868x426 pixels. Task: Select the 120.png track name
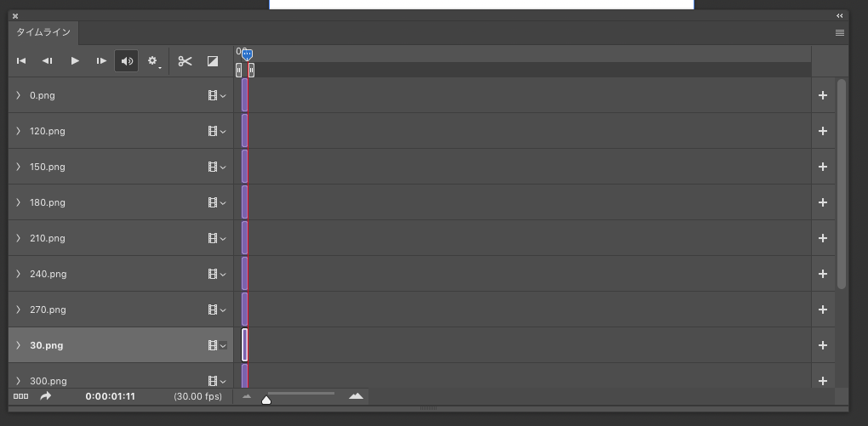(x=47, y=131)
